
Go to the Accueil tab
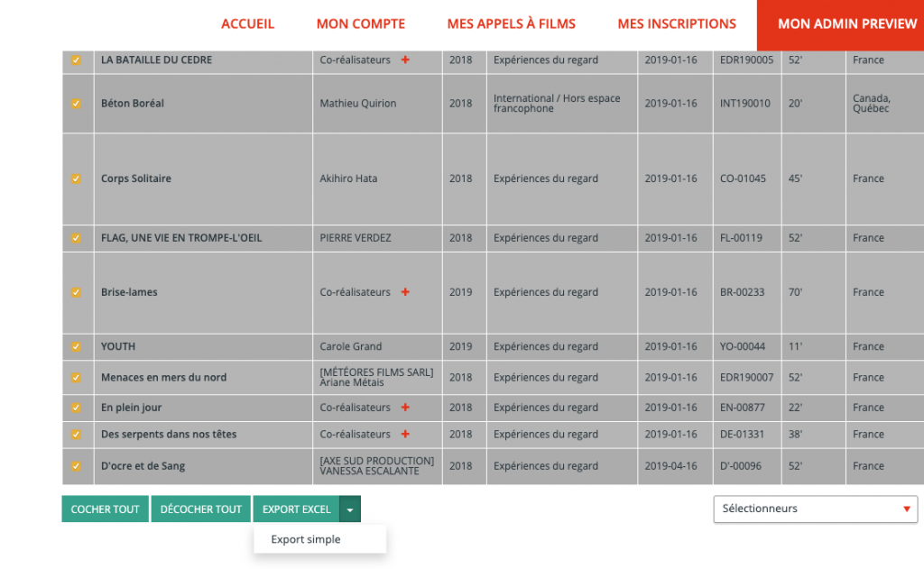click(247, 24)
